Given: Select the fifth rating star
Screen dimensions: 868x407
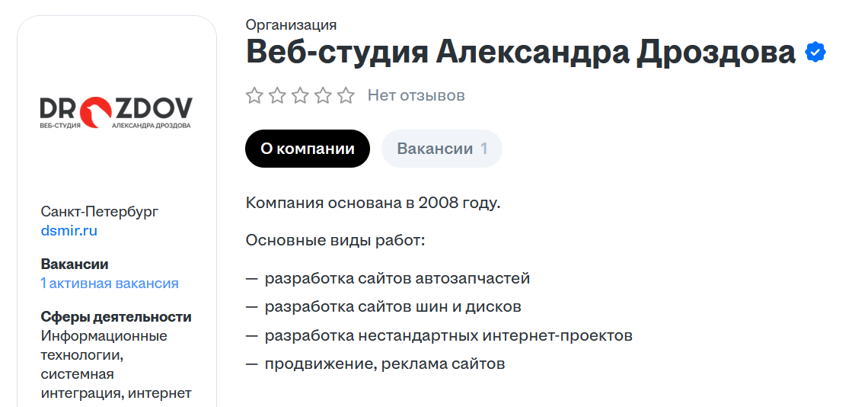Looking at the screenshot, I should [346, 95].
